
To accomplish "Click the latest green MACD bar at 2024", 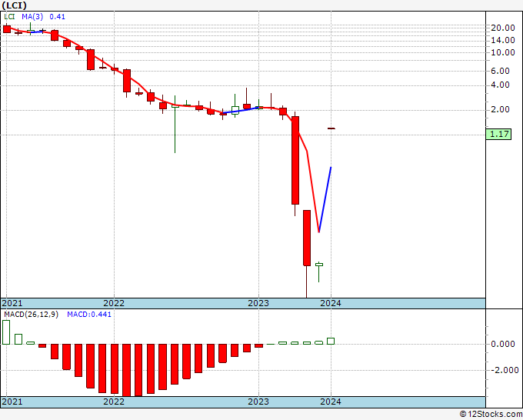I will click(x=331, y=341).
